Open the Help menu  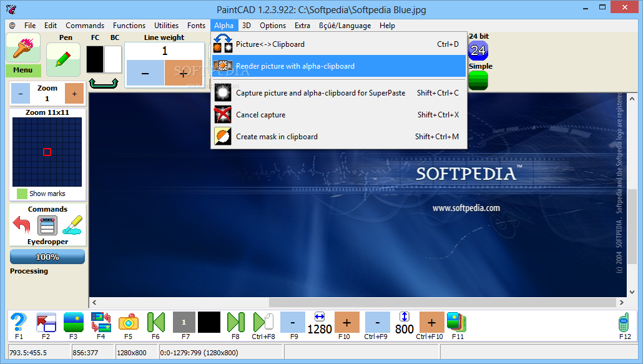point(387,26)
